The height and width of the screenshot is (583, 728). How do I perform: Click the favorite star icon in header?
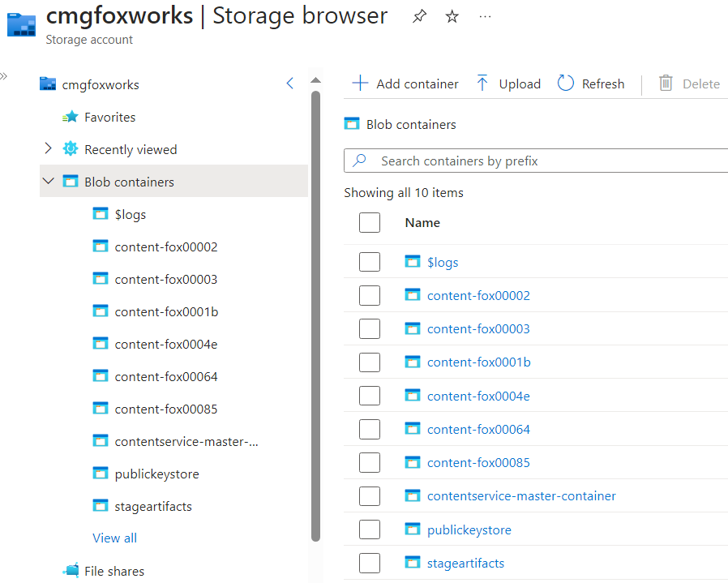(452, 17)
